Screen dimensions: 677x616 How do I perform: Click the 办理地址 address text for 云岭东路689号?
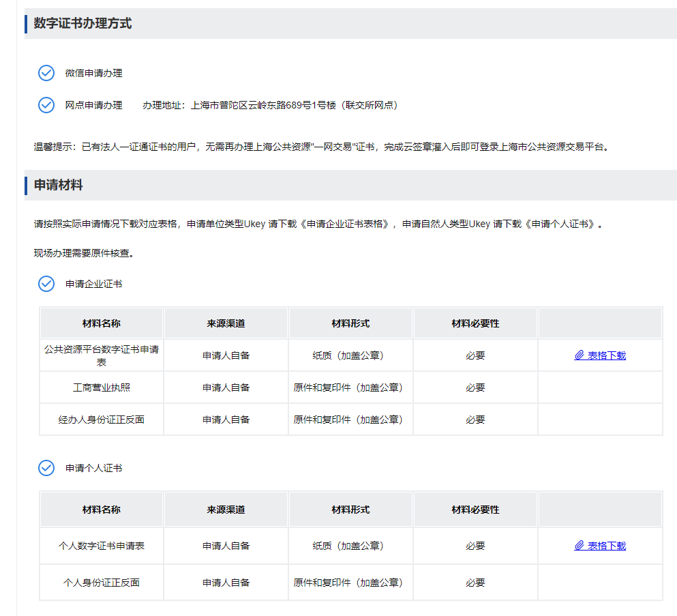270,105
